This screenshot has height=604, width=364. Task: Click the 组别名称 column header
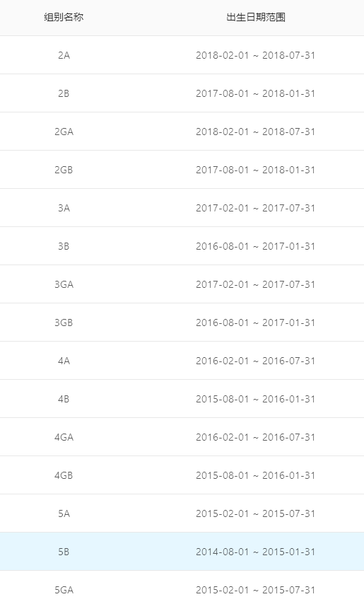click(x=64, y=17)
